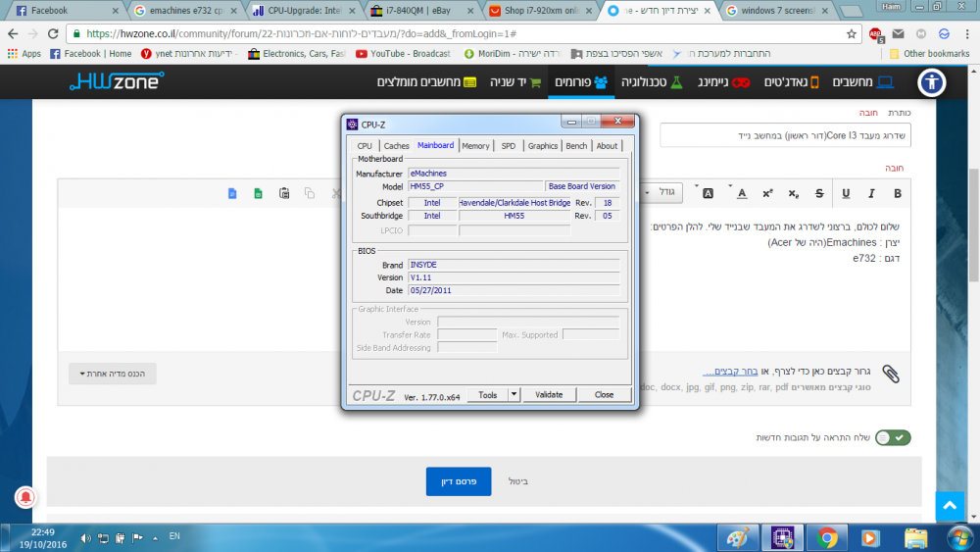Click the Chrome back arrow
This screenshot has height=552, width=980.
pyautogui.click(x=13, y=33)
